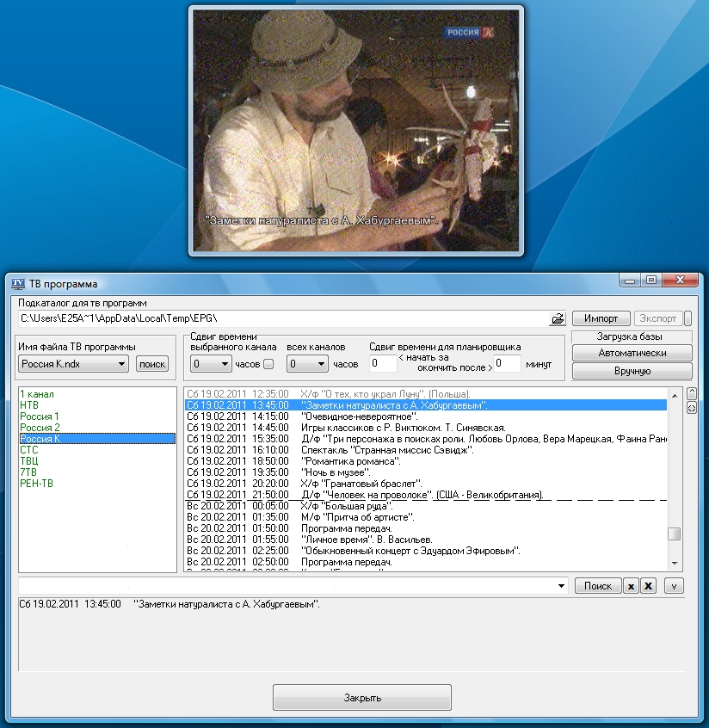The height and width of the screenshot is (728, 709).
Task: Expand the search text combo box arrow
Action: 561,586
